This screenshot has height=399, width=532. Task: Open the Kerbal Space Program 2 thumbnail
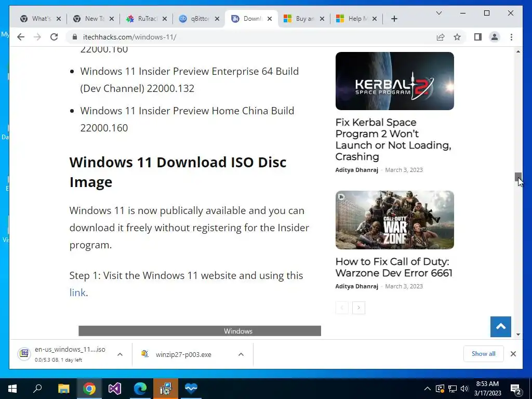click(395, 81)
